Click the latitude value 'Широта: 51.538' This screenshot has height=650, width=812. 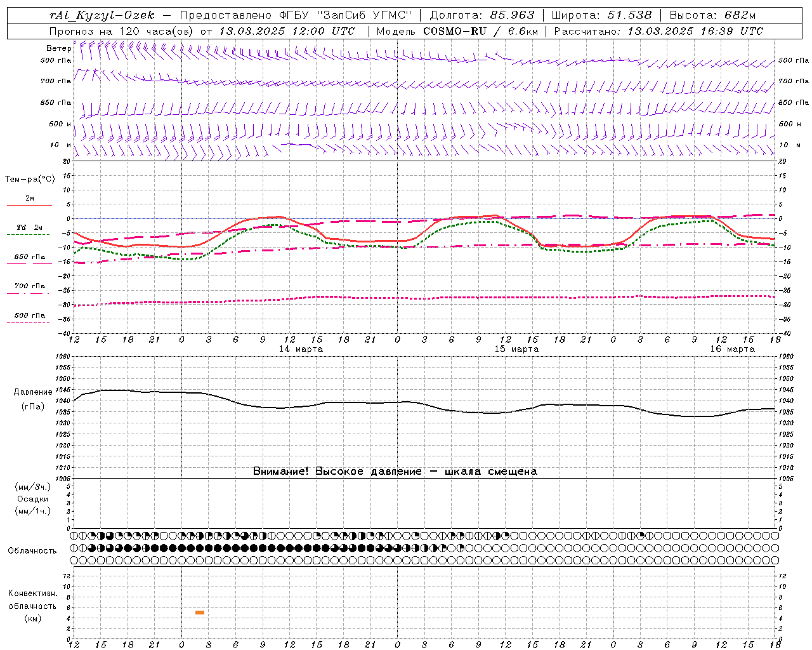click(601, 15)
